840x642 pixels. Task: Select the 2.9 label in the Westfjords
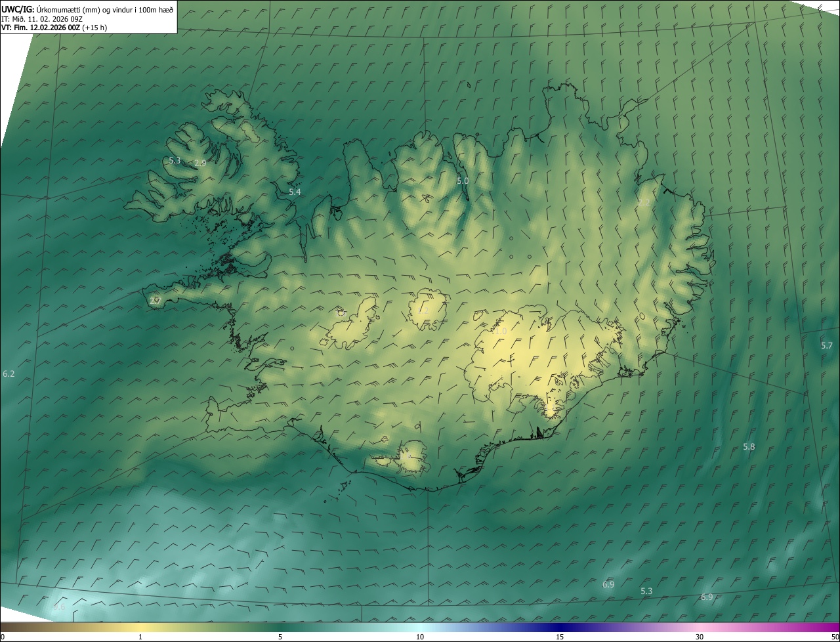(200, 163)
